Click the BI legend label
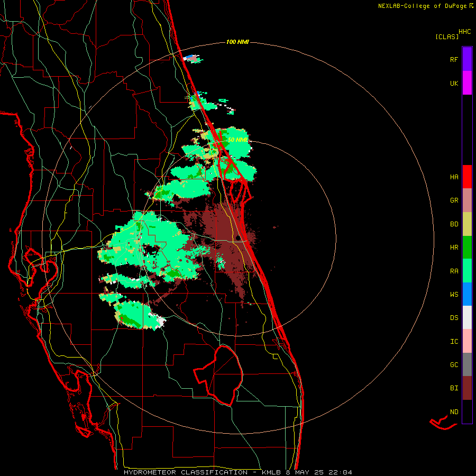 pos(454,388)
